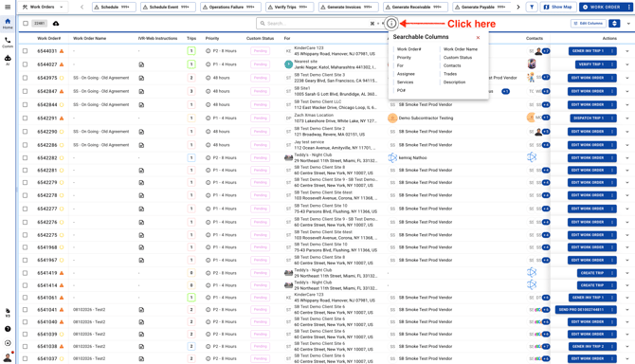Expand row details for order 6541414
This screenshot has width=635, height=364.
(x=627, y=285)
